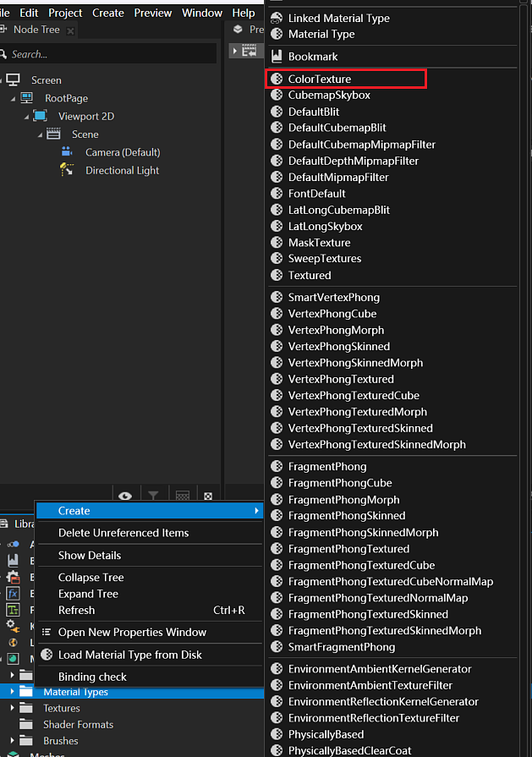Click the Camera (Default) icon

[x=67, y=152]
